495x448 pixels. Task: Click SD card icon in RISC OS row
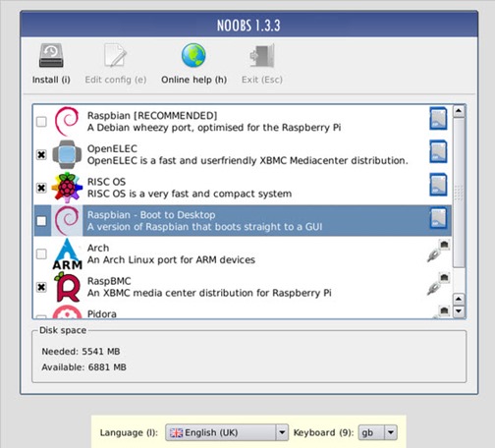coord(438,185)
